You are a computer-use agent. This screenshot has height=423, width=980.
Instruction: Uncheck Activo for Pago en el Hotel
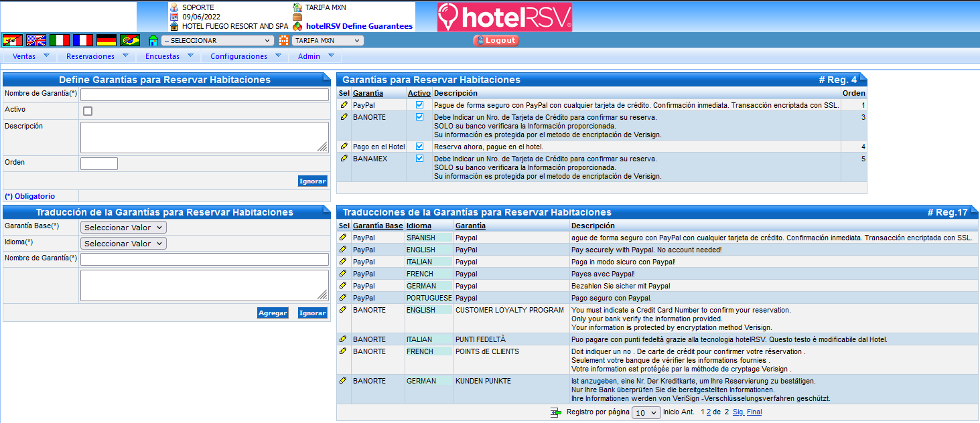[x=419, y=147]
